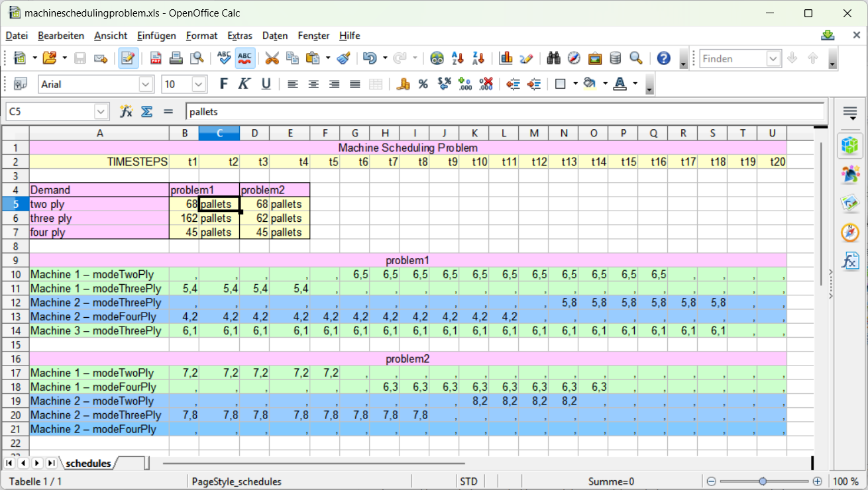Run the Spelling check icon
The width and height of the screenshot is (868, 490).
click(224, 58)
